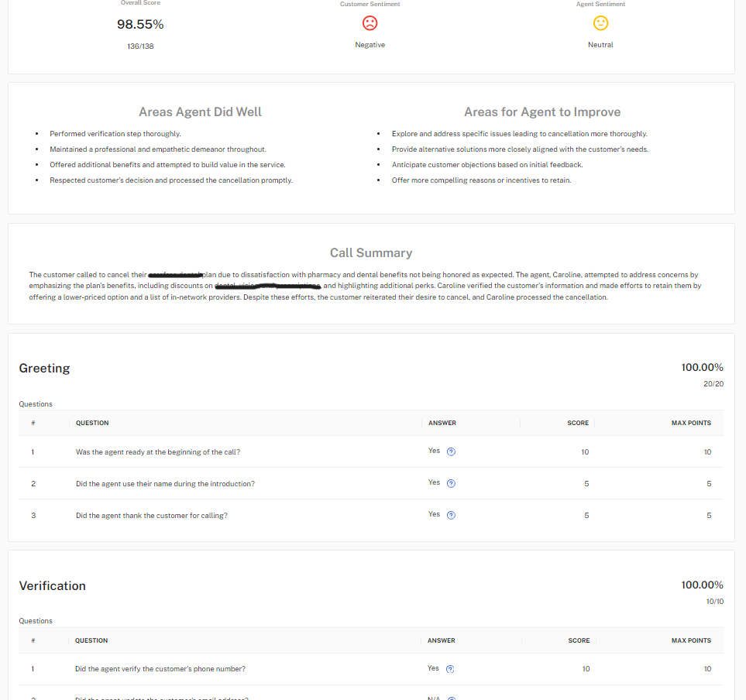The height and width of the screenshot is (700, 746).
Task: Open help icon for agent name introduction question
Action: 452,483
